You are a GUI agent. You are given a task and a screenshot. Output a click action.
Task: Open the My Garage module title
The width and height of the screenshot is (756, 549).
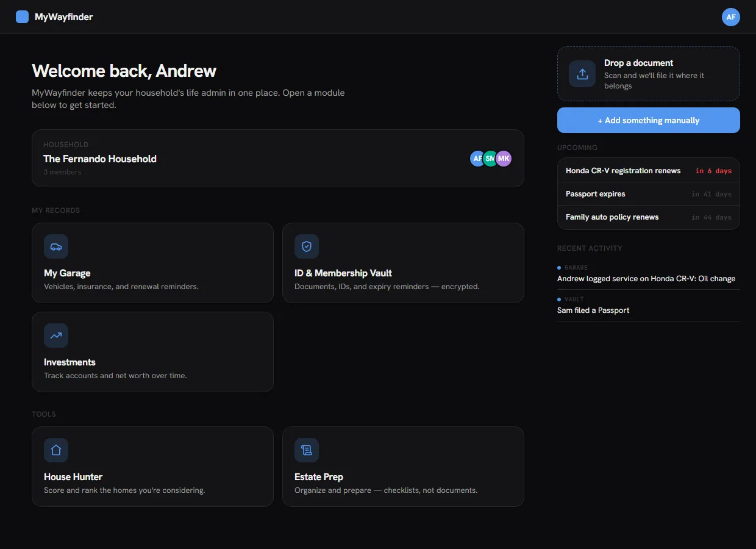point(67,273)
